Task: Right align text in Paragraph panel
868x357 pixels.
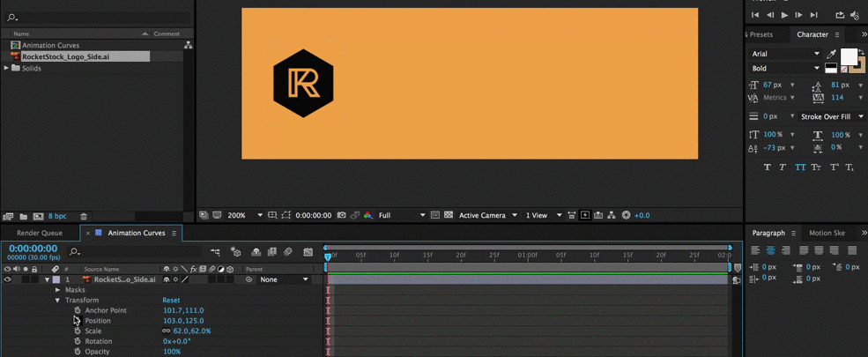Action: click(x=784, y=250)
